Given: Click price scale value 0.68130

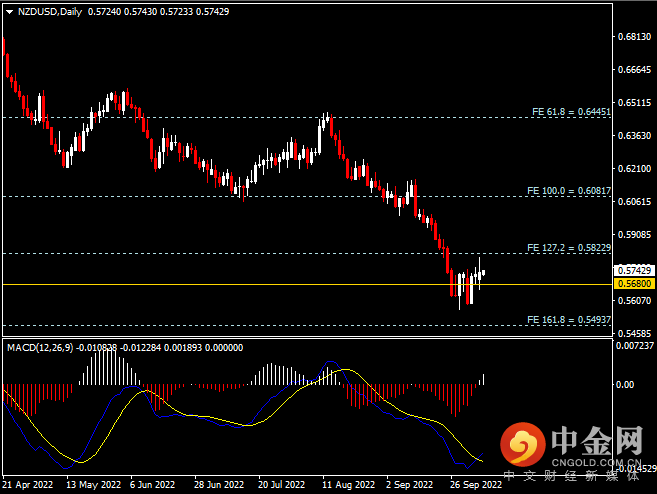Looking at the screenshot, I should [x=634, y=37].
